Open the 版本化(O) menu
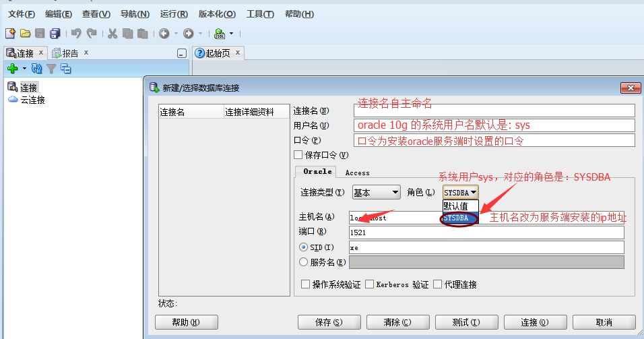Viewport: 644px width, 339px height. (x=217, y=14)
